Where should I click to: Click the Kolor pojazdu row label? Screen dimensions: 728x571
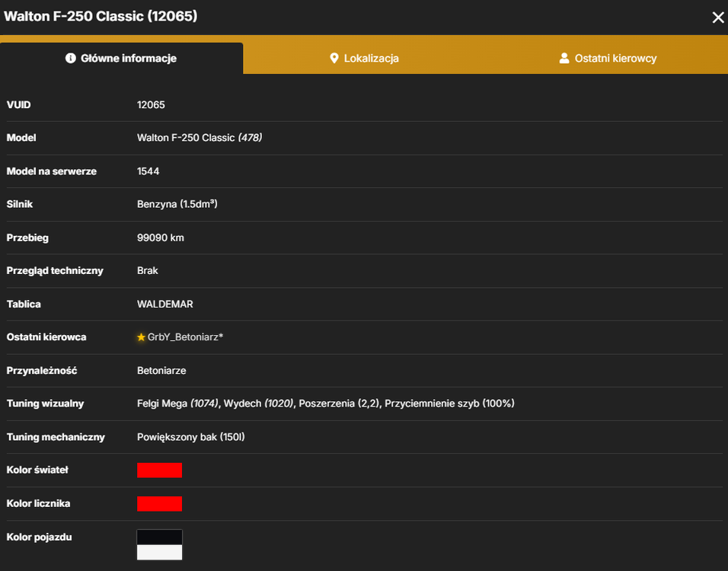tap(39, 537)
